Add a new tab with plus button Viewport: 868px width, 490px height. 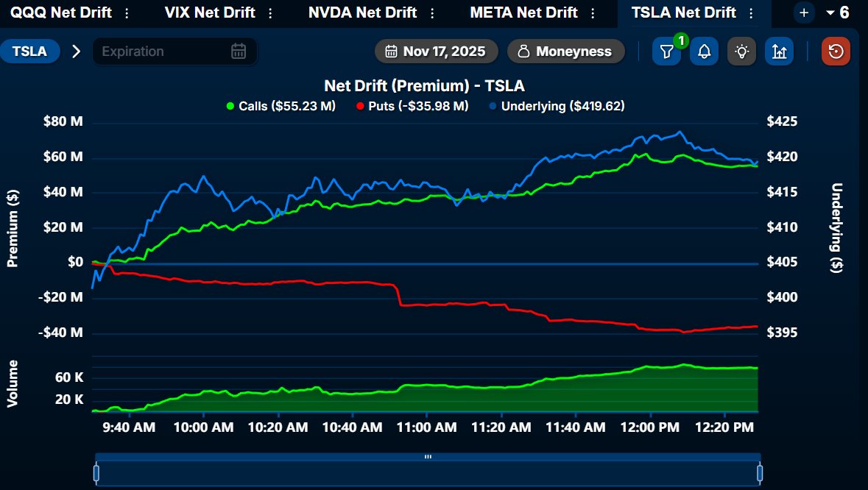click(x=804, y=13)
